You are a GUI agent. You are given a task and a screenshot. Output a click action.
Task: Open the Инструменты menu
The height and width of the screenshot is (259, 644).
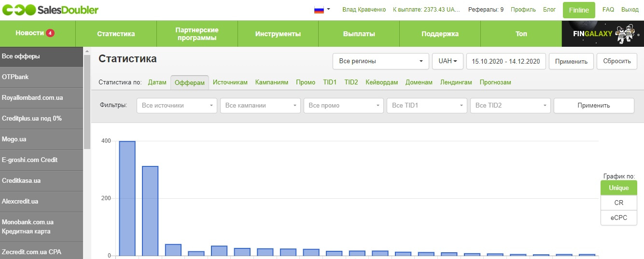278,34
